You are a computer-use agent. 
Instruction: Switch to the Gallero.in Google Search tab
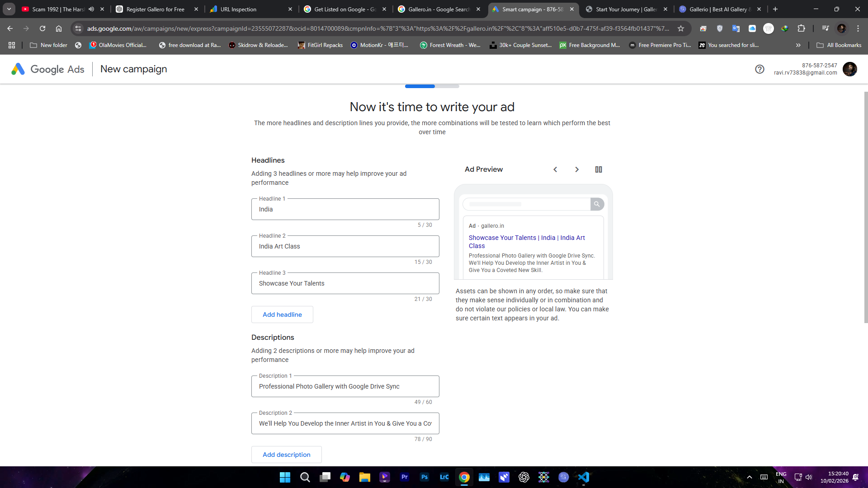coord(436,9)
